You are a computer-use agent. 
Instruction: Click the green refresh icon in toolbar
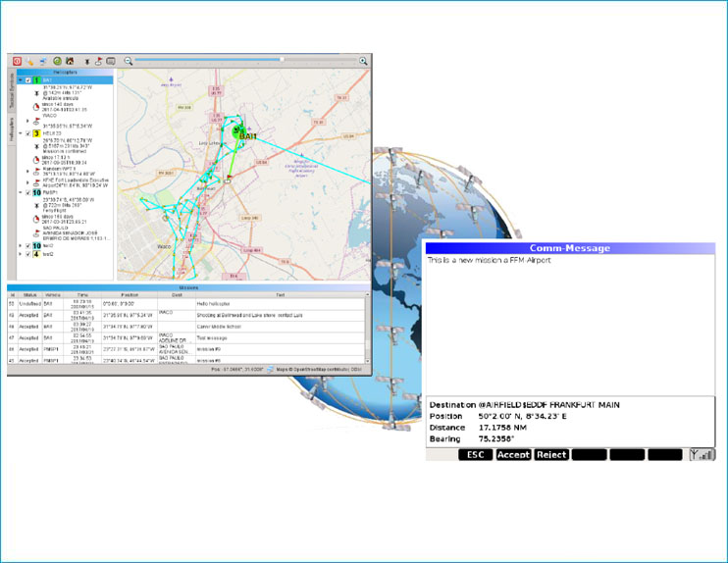[58, 61]
